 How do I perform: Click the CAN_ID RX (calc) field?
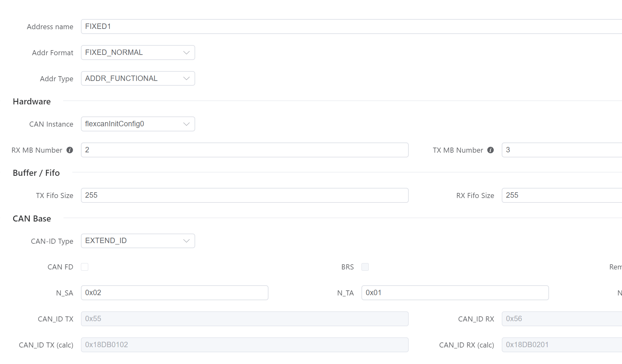[x=562, y=345]
